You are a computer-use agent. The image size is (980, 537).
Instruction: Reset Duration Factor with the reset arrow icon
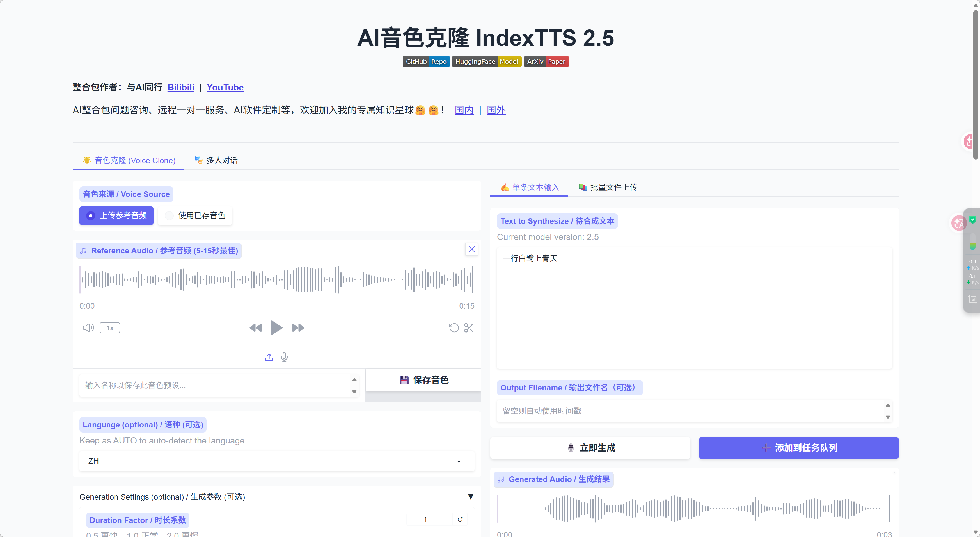460,520
